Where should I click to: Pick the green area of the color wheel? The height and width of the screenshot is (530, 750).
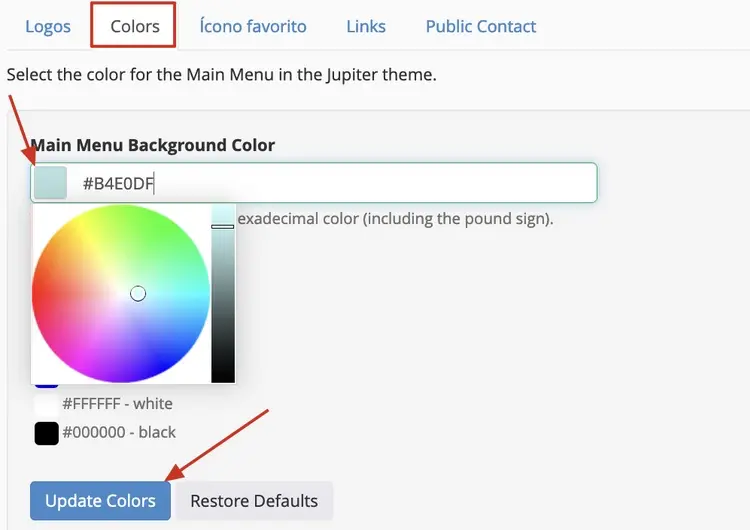(x=158, y=225)
